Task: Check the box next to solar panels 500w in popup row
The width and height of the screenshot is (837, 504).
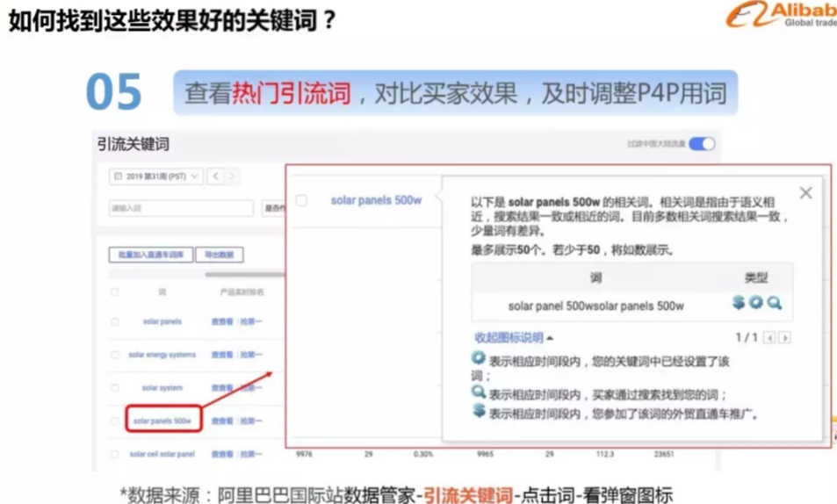Action: click(x=301, y=200)
